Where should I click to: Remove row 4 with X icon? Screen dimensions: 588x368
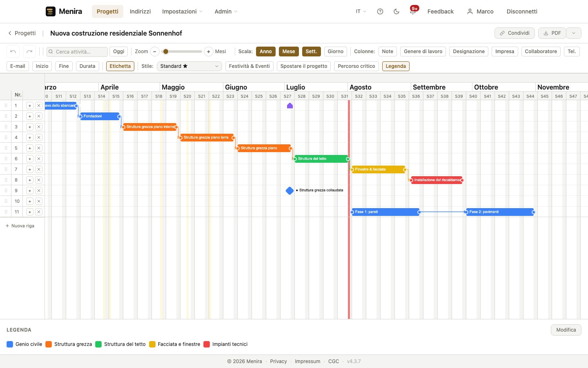(39, 137)
